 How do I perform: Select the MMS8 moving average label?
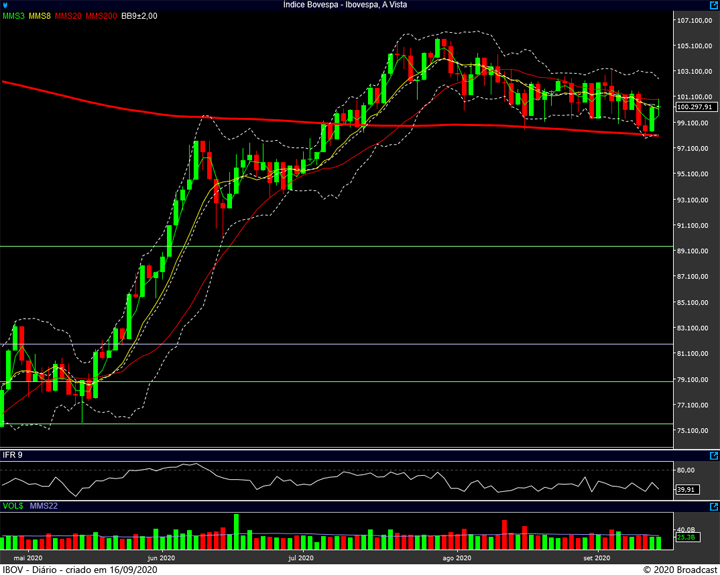(40, 16)
